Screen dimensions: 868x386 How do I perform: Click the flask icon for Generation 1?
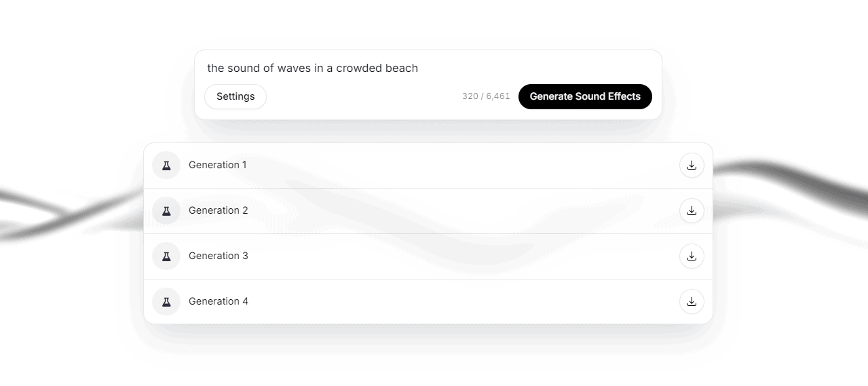click(x=166, y=165)
